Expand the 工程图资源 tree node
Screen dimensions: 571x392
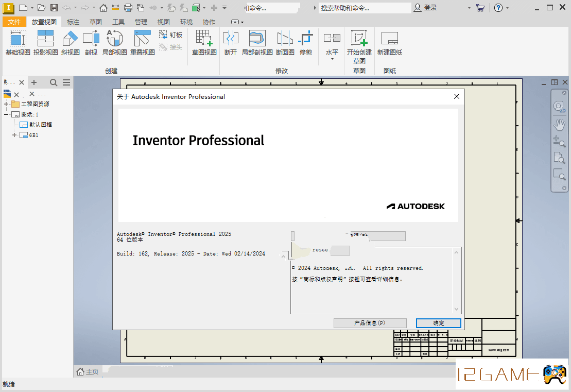coord(6,104)
